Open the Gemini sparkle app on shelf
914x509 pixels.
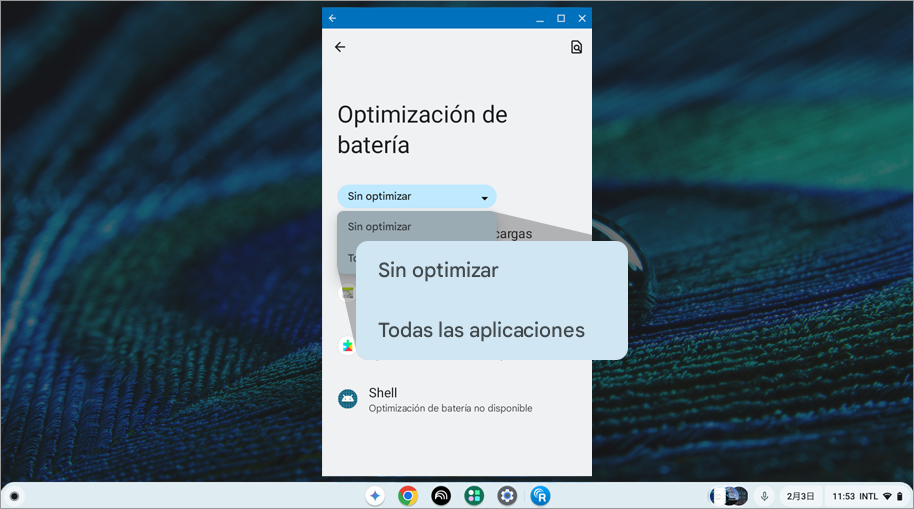[x=375, y=496]
